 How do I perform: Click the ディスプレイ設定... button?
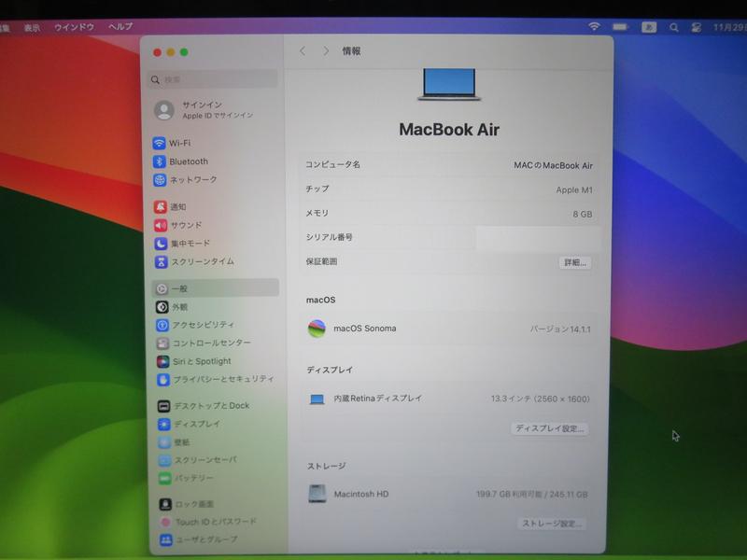549,428
